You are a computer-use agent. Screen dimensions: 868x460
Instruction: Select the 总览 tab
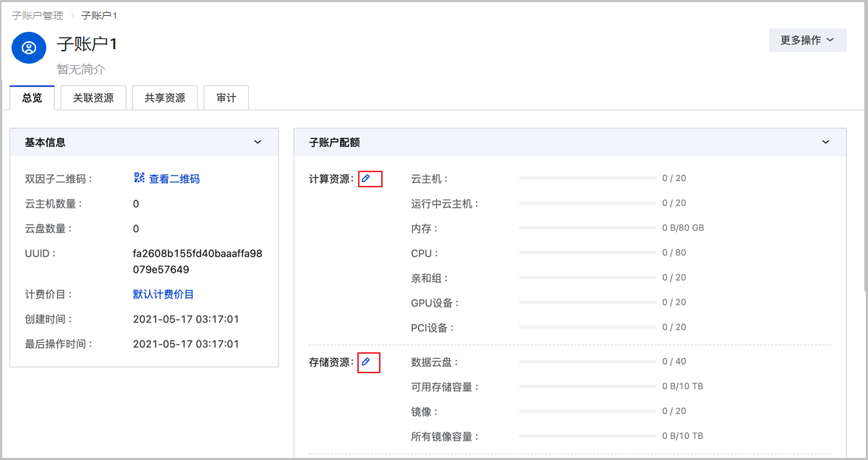coord(32,98)
